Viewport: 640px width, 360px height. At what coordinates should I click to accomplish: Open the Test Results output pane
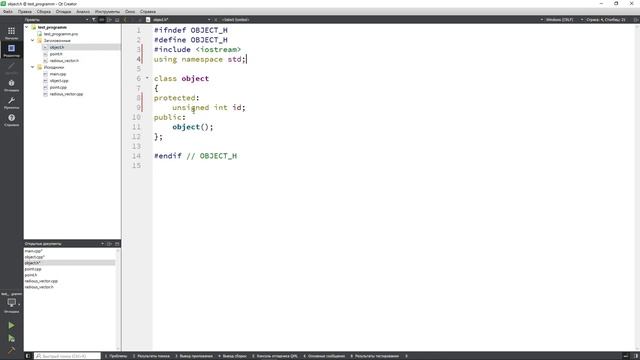pyautogui.click(x=375, y=356)
